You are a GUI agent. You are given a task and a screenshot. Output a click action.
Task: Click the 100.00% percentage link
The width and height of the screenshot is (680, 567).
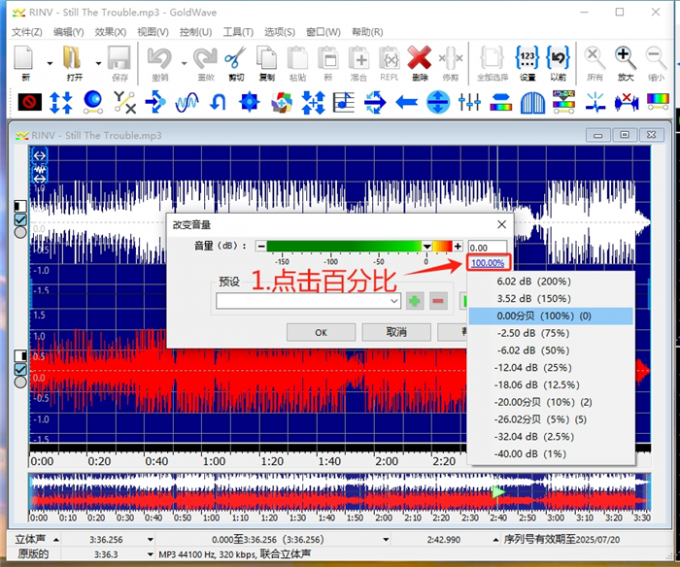(487, 263)
